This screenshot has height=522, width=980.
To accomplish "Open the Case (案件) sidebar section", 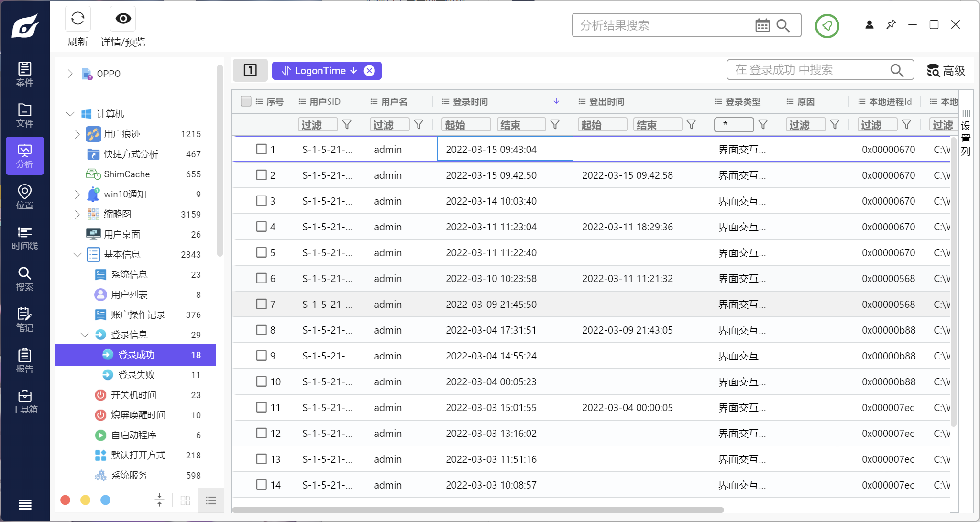I will 25,74.
